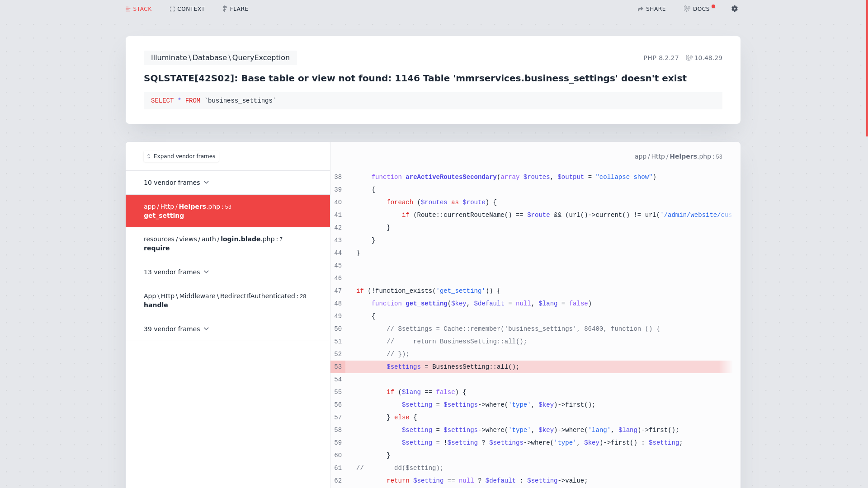Image resolution: width=868 pixels, height=488 pixels.
Task: Click the Laravel version 10.48.29 logo icon
Action: pyautogui.click(x=689, y=58)
